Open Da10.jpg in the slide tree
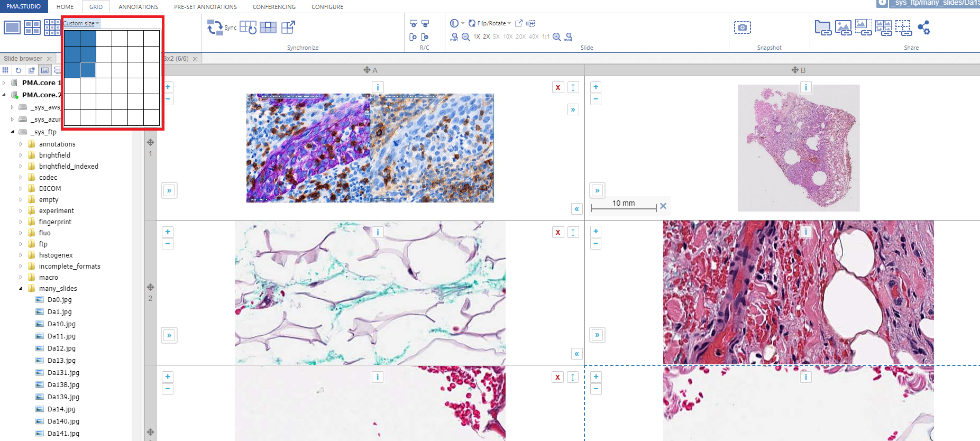The height and width of the screenshot is (441, 980). 61,324
